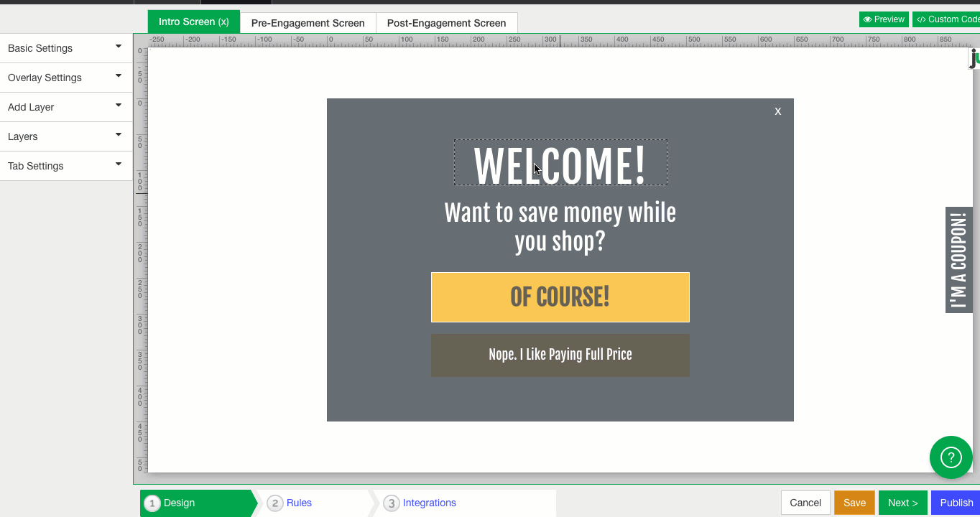
Task: Switch to the Pre-Engagement Screen tab
Action: 307,23
